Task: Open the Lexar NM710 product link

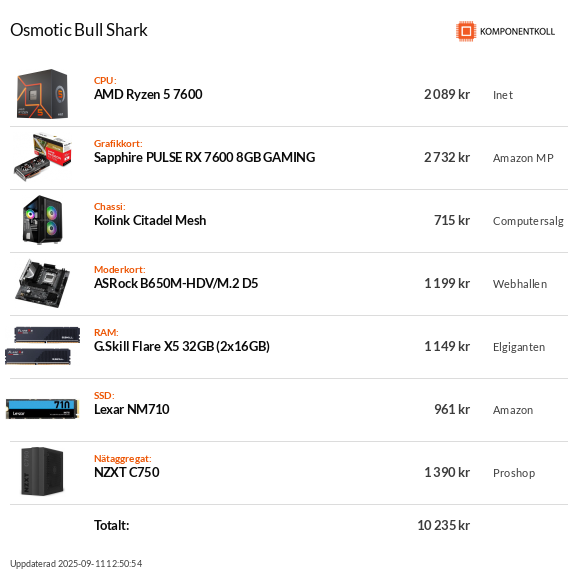Action: pyautogui.click(x=131, y=409)
